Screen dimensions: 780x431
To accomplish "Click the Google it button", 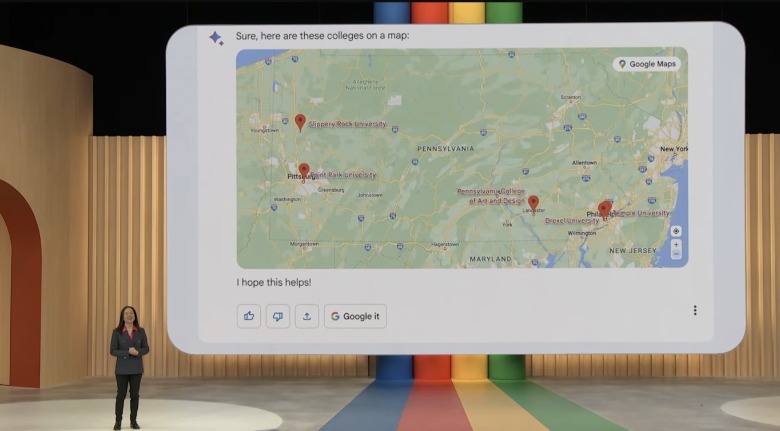I will click(355, 316).
